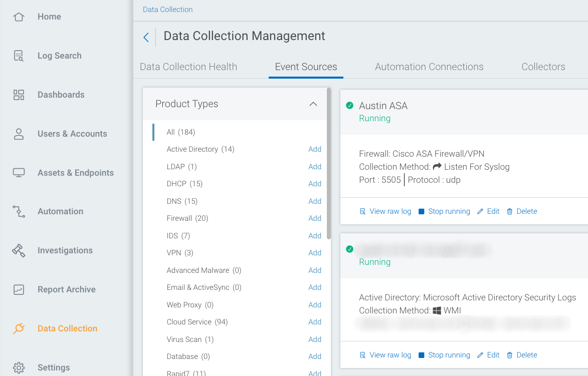Viewport: 588px width, 376px height.
Task: Filter by IDS (7) product type
Action: [178, 235]
